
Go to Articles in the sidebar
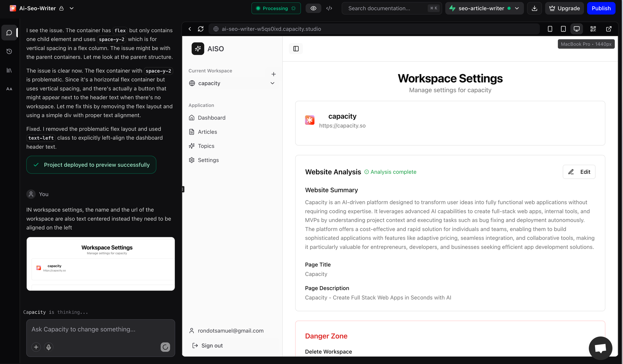pos(207,132)
